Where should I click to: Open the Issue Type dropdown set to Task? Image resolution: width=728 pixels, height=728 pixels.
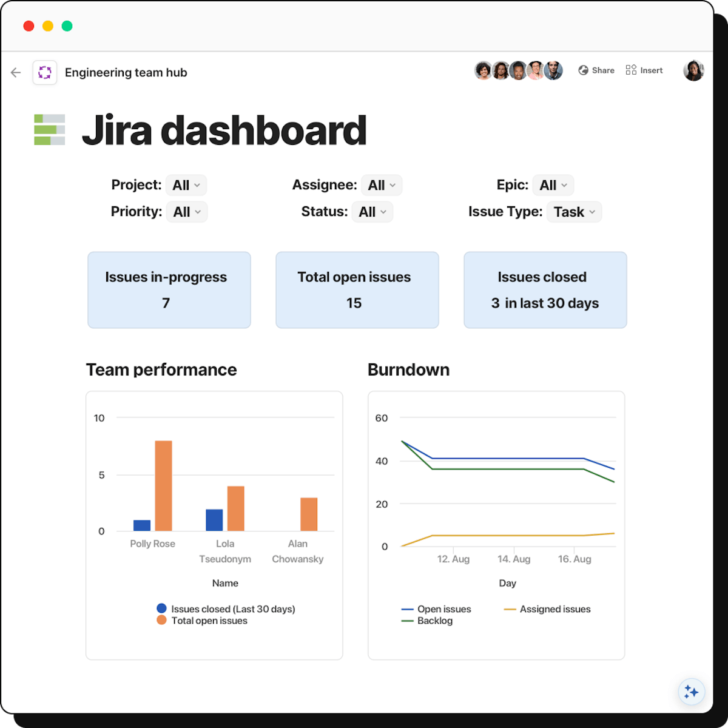click(574, 212)
